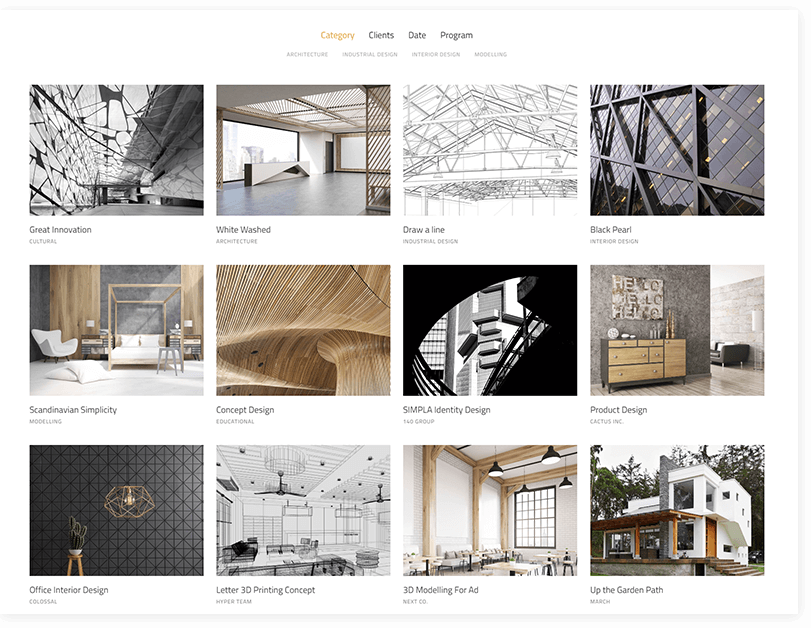Open the Letter 3D Printing Concept title

265,590
